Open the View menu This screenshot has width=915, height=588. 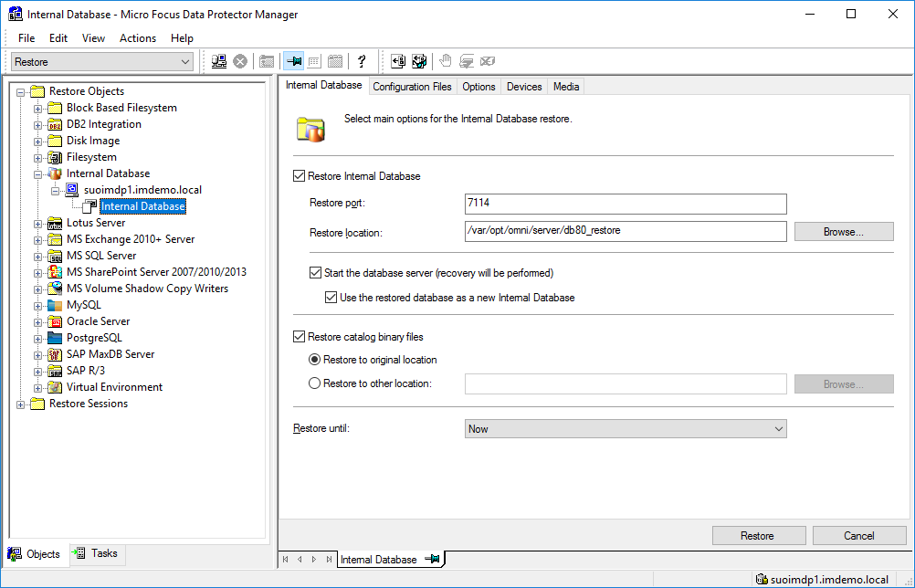click(x=93, y=38)
